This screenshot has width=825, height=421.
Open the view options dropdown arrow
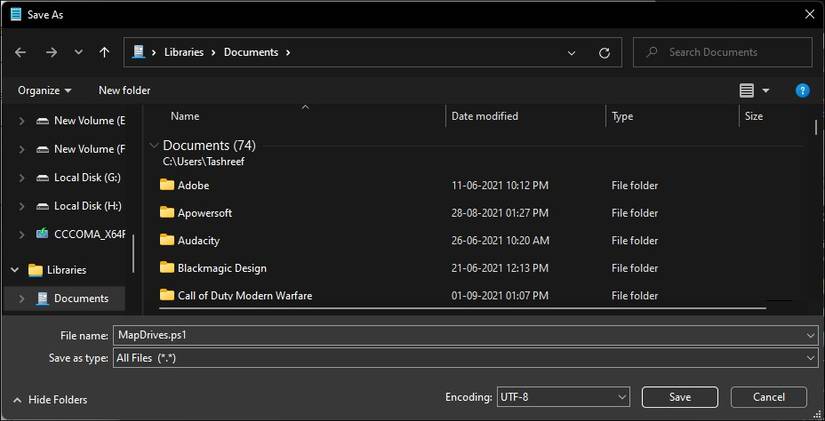(766, 91)
